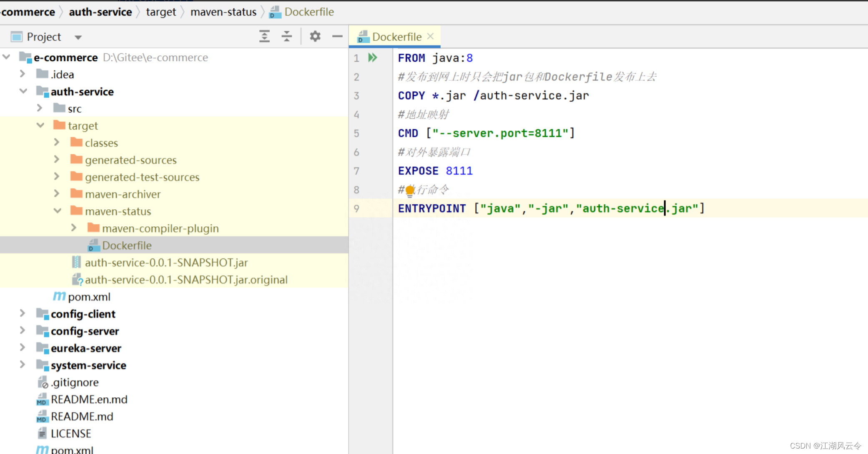Click the Expand All icon in Project toolbar
The image size is (868, 454).
click(x=264, y=37)
